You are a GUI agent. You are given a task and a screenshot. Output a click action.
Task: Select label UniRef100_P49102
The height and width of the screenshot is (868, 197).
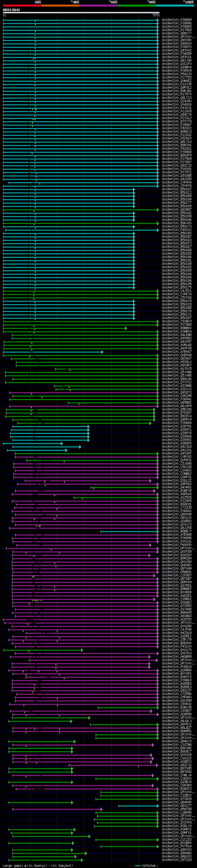(x=177, y=230)
